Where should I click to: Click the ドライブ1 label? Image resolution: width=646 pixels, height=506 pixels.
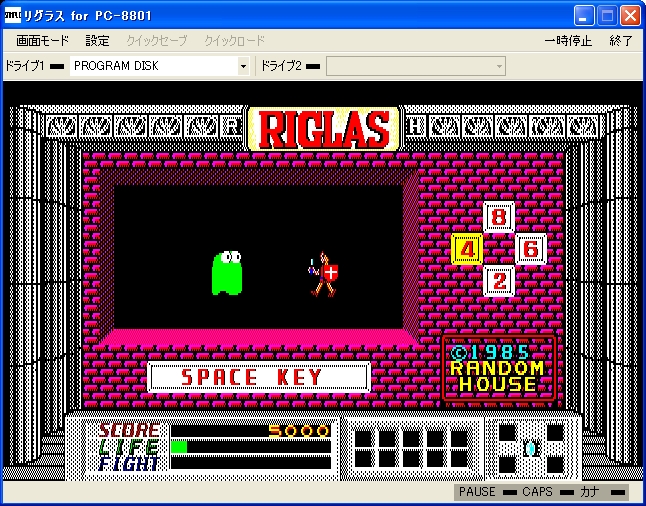coord(24,66)
